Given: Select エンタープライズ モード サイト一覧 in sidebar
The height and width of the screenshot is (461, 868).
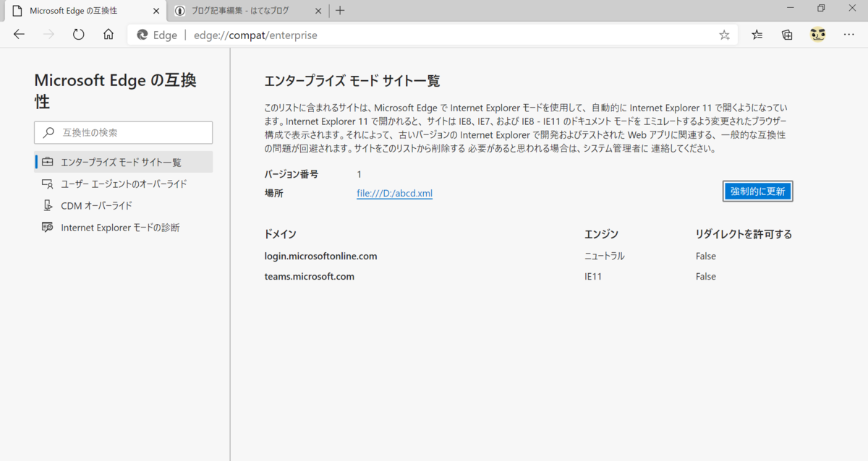Looking at the screenshot, I should [x=124, y=162].
